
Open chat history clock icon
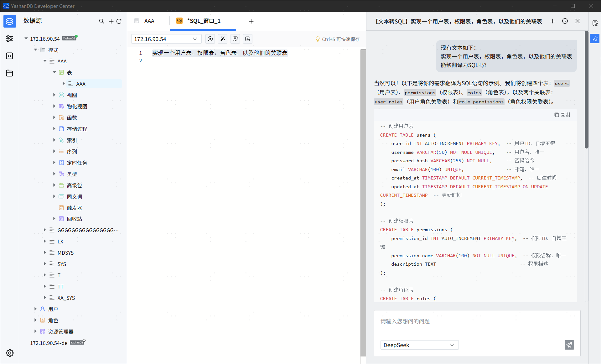[565, 21]
